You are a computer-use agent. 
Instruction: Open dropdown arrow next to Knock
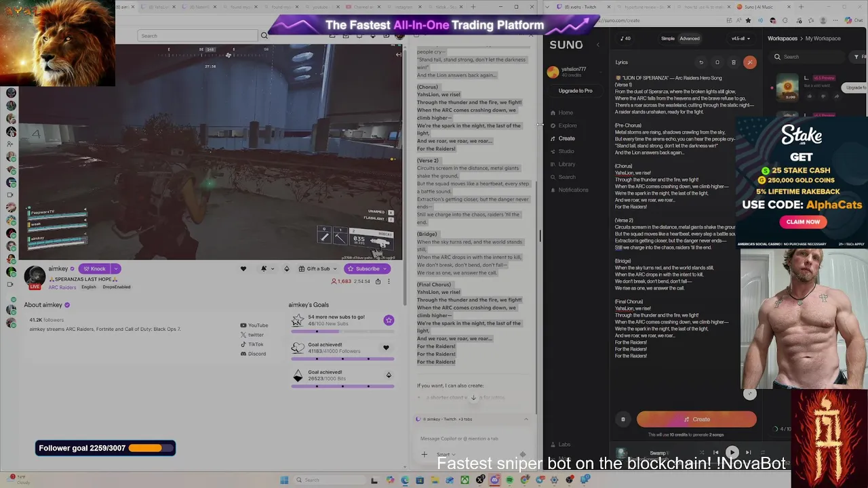[x=116, y=269]
